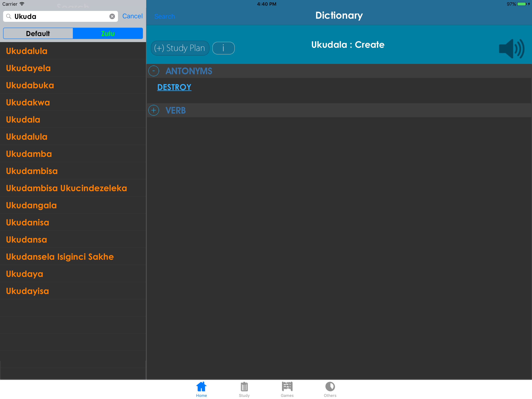The width and height of the screenshot is (532, 399).
Task: Select Ukudansela Isiginci Sakhe entry
Action: [73, 257]
